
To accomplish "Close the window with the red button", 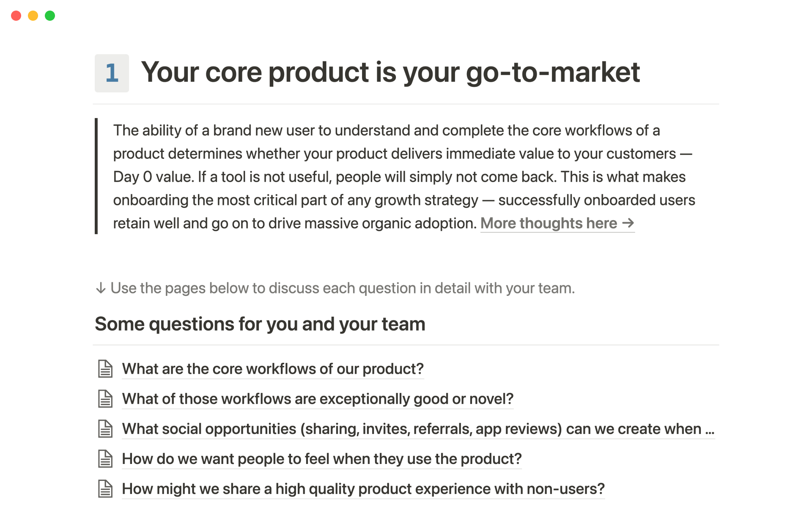I will tap(16, 16).
